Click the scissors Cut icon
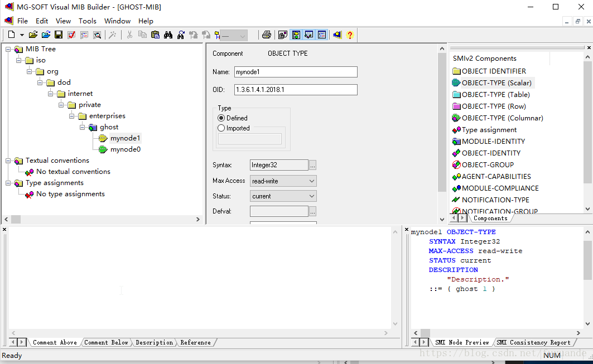Screen dimensions: 593x364 tap(129, 35)
